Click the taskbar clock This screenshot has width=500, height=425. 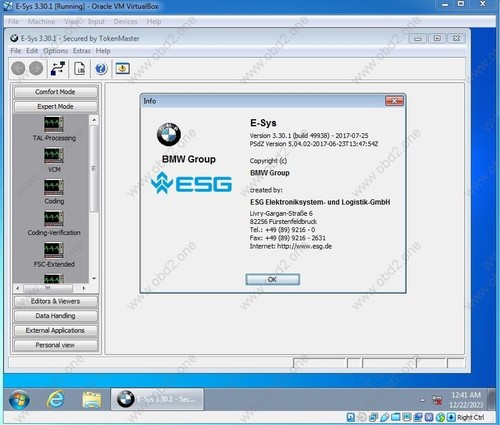click(466, 400)
